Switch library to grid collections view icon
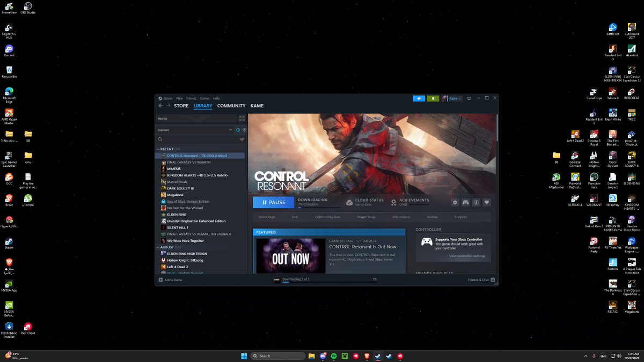This screenshot has width=644, height=362. coord(242,119)
